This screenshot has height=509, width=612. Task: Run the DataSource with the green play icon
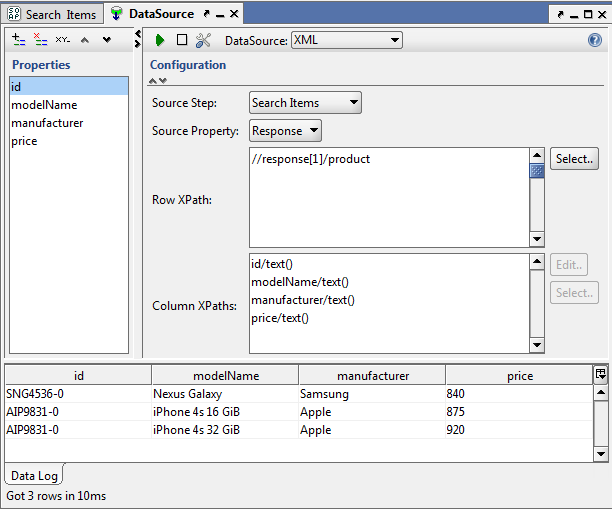click(160, 40)
